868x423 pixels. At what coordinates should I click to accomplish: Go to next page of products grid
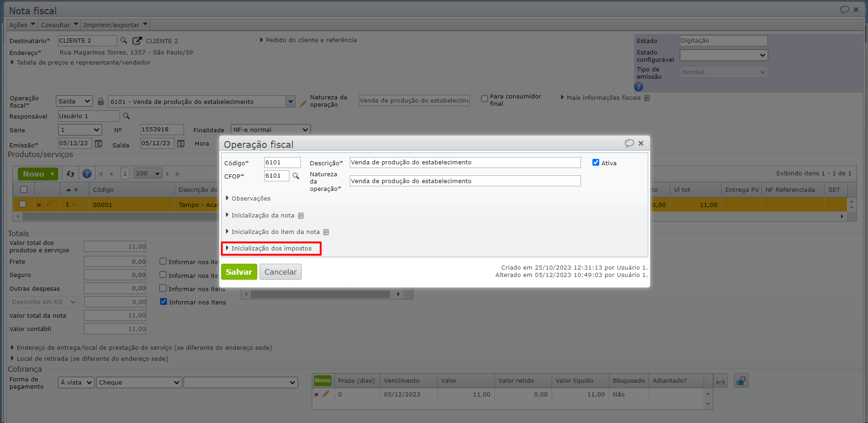point(168,174)
